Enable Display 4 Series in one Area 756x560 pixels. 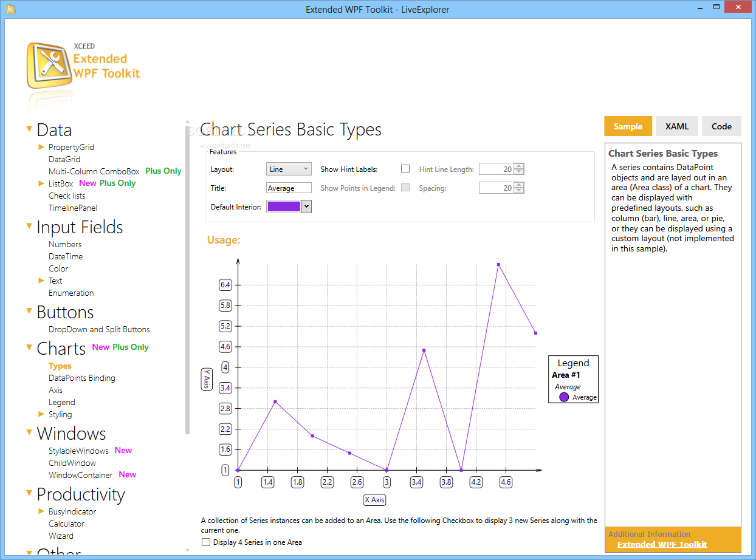(x=206, y=542)
